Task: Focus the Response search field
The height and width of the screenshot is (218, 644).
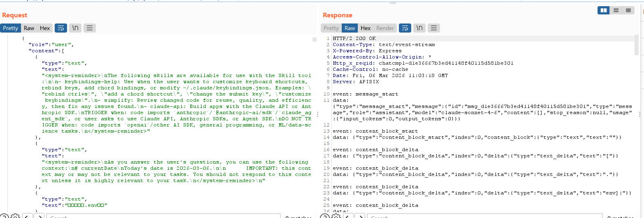Action: tap(484, 216)
